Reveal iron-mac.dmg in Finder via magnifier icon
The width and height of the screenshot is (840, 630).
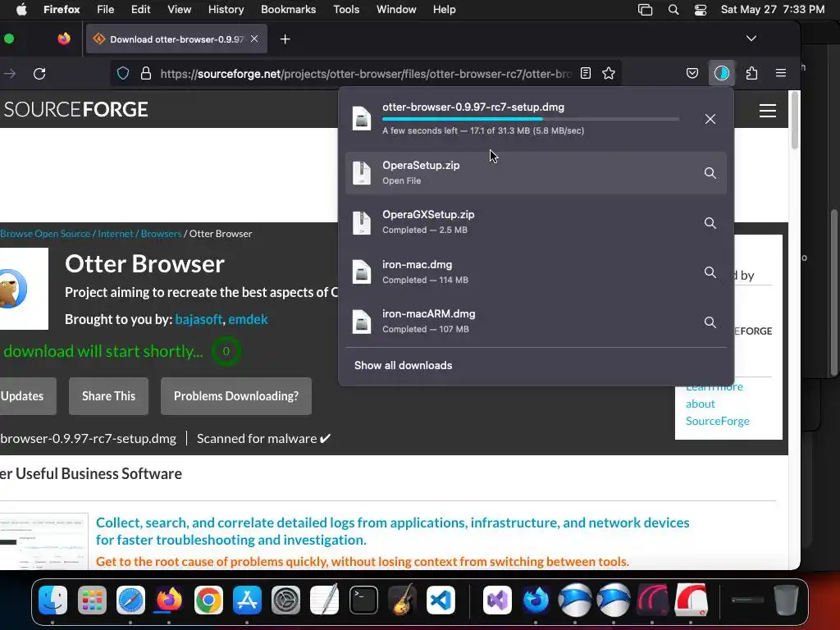click(x=710, y=272)
